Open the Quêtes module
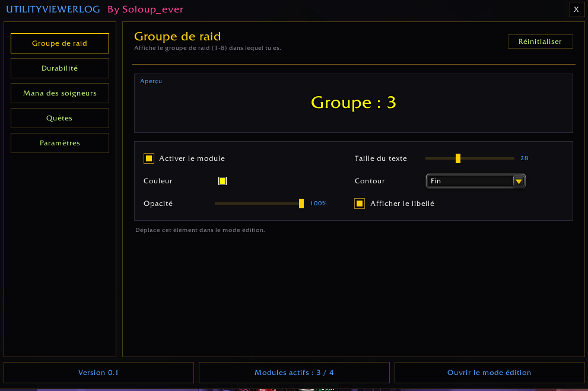The image size is (588, 391). 59,118
